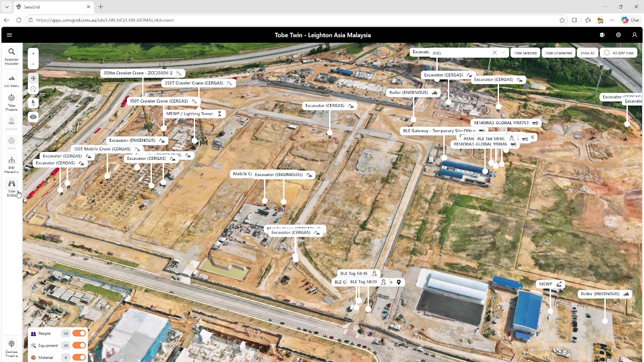The height and width of the screenshot is (362, 644).
Task: Zoom in the map with plus button
Action: click(33, 53)
